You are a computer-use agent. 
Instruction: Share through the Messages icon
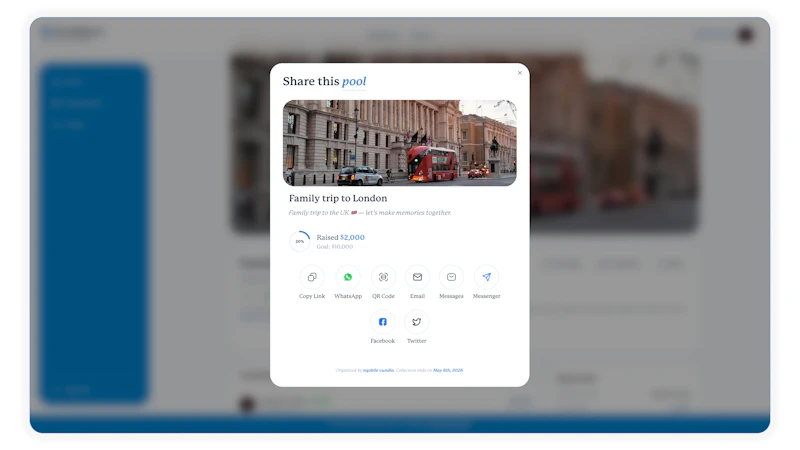tap(452, 277)
